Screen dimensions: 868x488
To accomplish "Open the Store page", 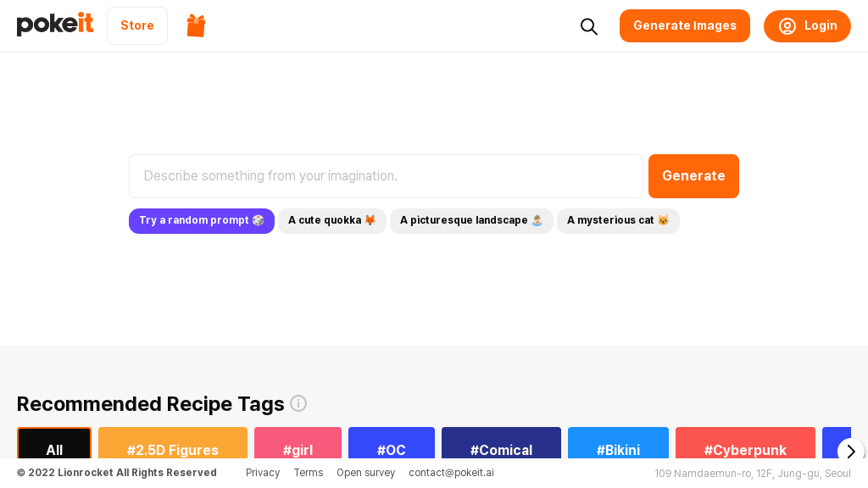I will (137, 25).
